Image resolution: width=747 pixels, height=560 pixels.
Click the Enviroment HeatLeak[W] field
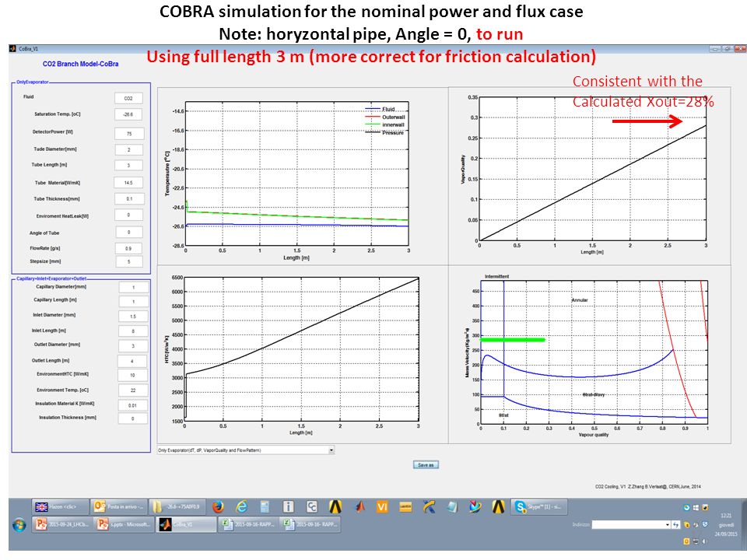[128, 215]
